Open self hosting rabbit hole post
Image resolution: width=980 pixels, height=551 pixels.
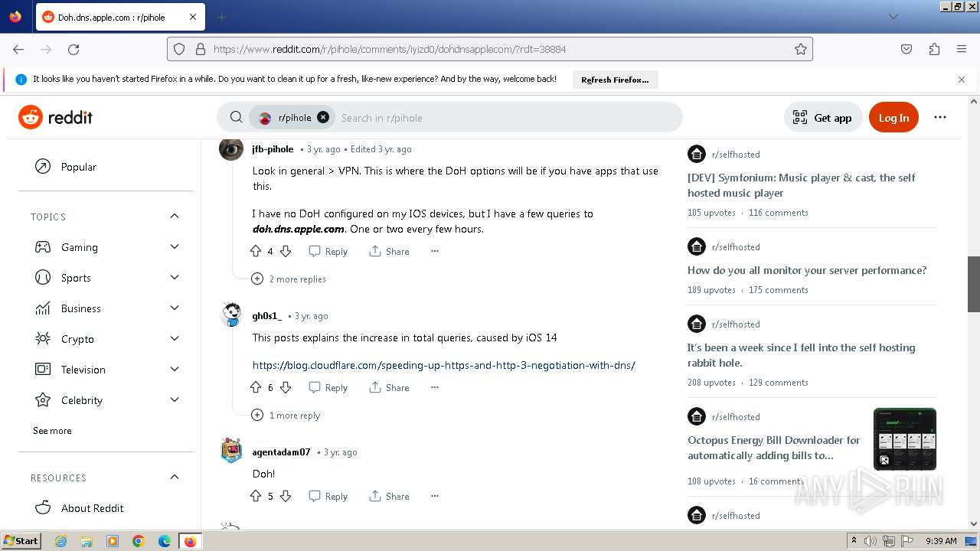802,355
